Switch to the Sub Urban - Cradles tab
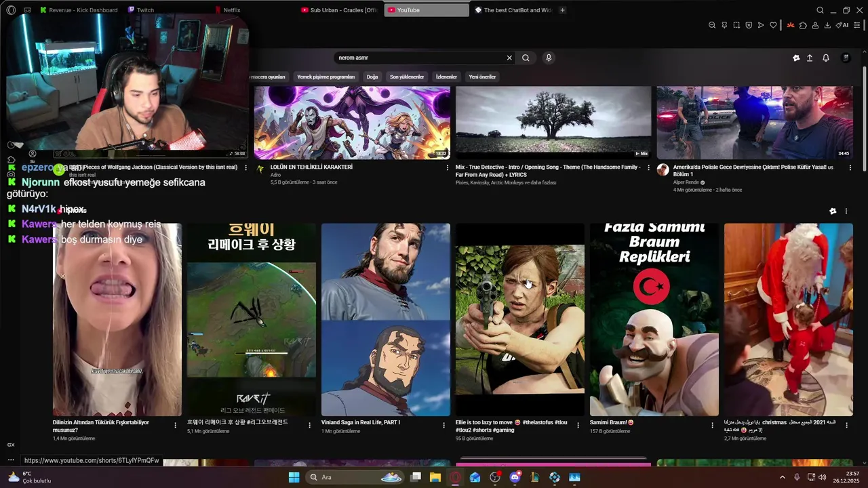This screenshot has height=488, width=868. [x=339, y=10]
